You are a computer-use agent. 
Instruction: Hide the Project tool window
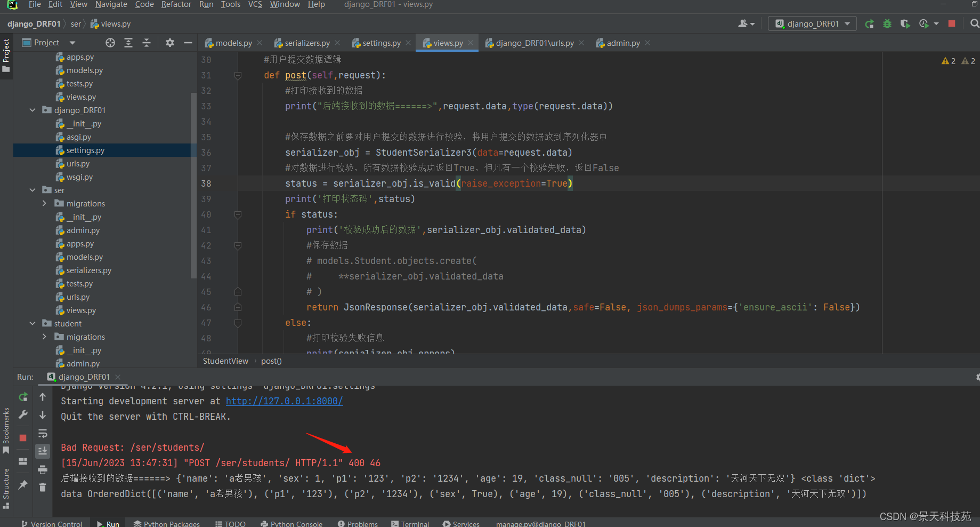(188, 43)
